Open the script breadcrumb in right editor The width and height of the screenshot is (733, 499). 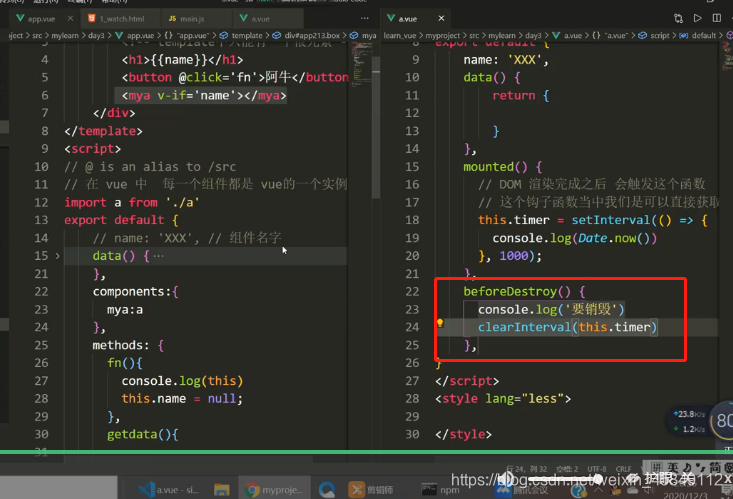click(x=660, y=36)
